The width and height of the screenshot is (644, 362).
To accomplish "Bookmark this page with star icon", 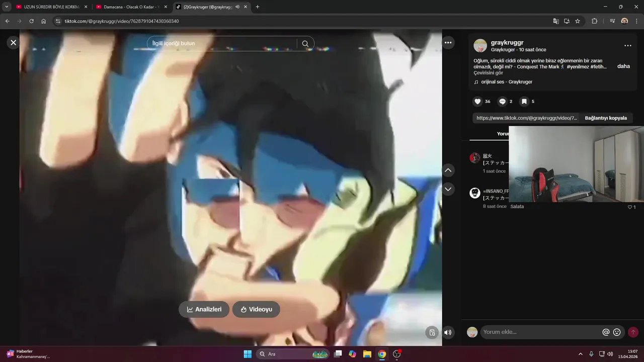I will 578,21.
